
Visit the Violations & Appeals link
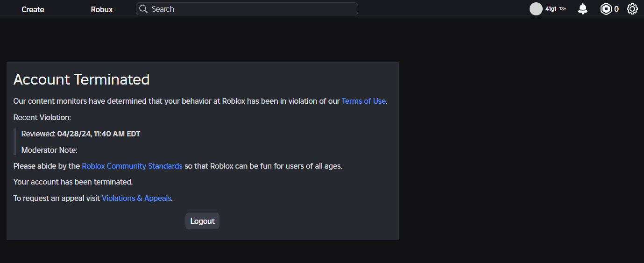pos(136,198)
